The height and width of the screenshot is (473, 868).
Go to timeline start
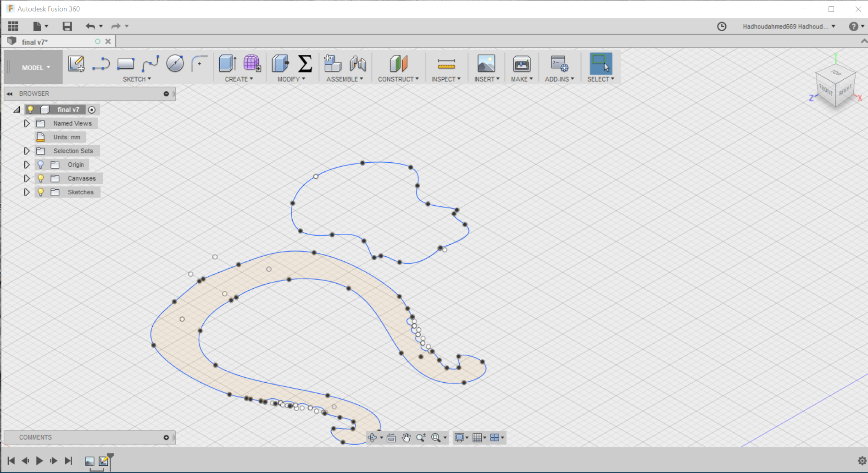tap(11, 461)
